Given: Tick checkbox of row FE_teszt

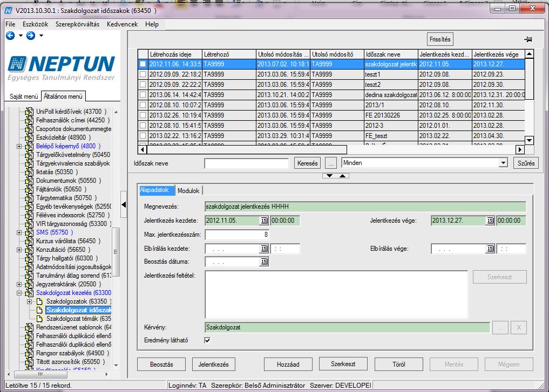Looking at the screenshot, I should pos(143,136).
